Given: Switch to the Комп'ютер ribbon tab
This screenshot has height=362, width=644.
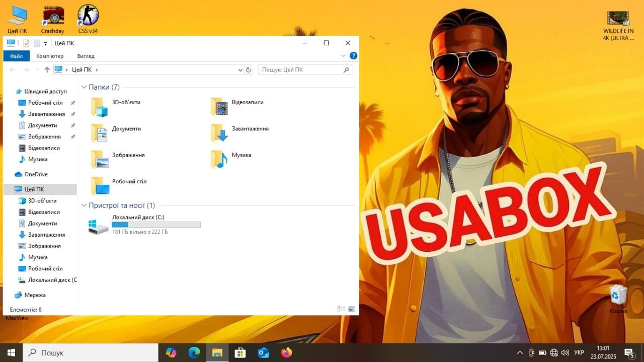Looking at the screenshot, I should [50, 56].
